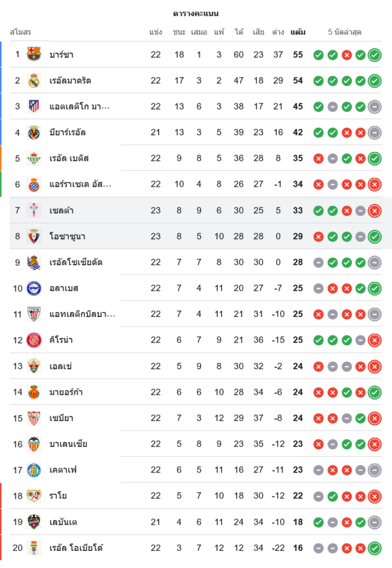
Task: Click the Atletico Madrid crest icon
Action: tap(34, 106)
